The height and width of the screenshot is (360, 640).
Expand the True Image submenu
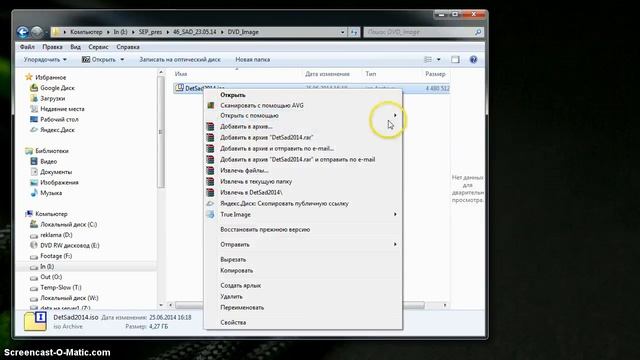pos(303,214)
